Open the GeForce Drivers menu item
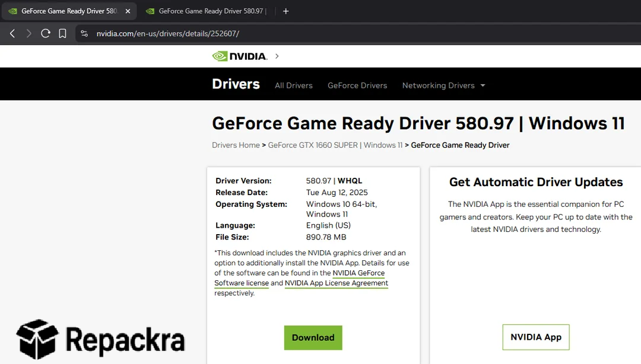This screenshot has height=364, width=641. (357, 85)
